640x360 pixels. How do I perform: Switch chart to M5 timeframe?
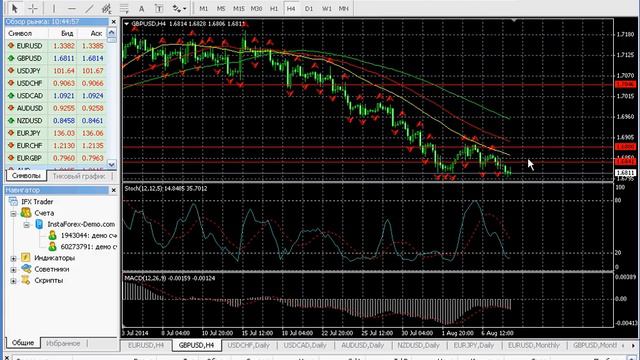click(x=221, y=8)
